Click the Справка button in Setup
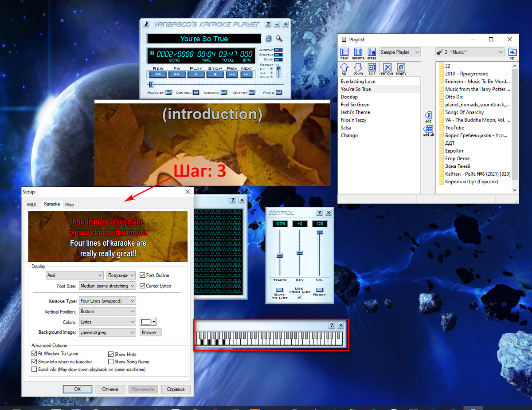 pyautogui.click(x=176, y=389)
